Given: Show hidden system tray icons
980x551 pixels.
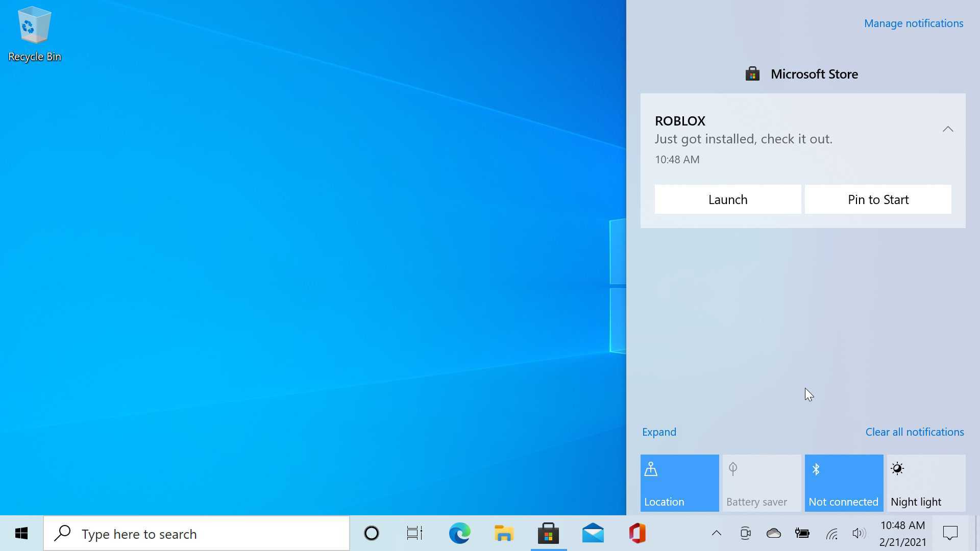Looking at the screenshot, I should (717, 534).
